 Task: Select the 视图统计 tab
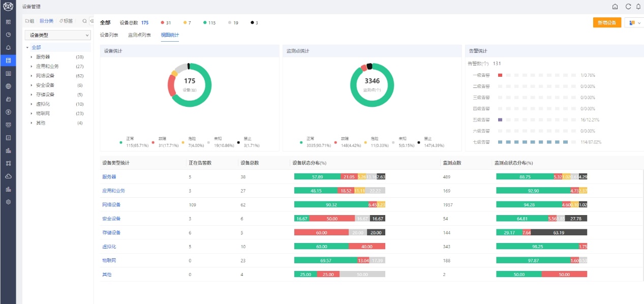point(170,35)
